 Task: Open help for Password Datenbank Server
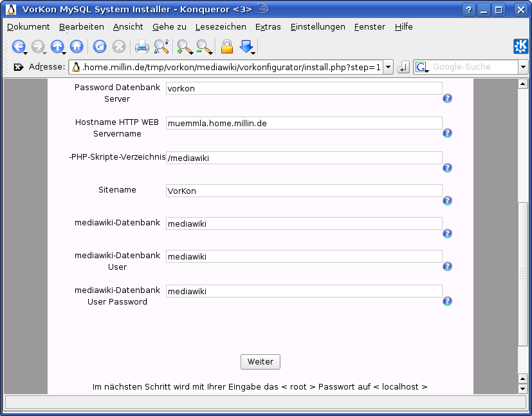(x=447, y=99)
